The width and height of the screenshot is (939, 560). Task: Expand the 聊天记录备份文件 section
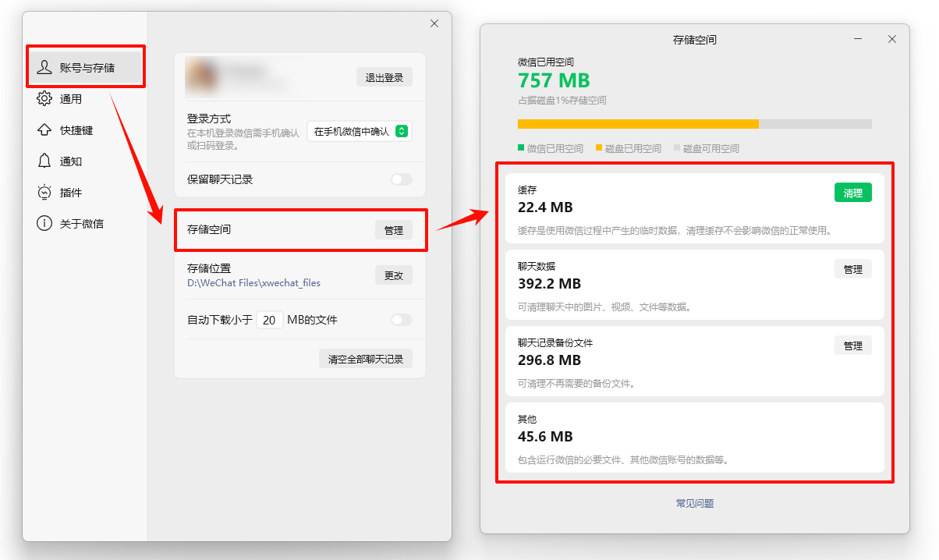tap(852, 345)
